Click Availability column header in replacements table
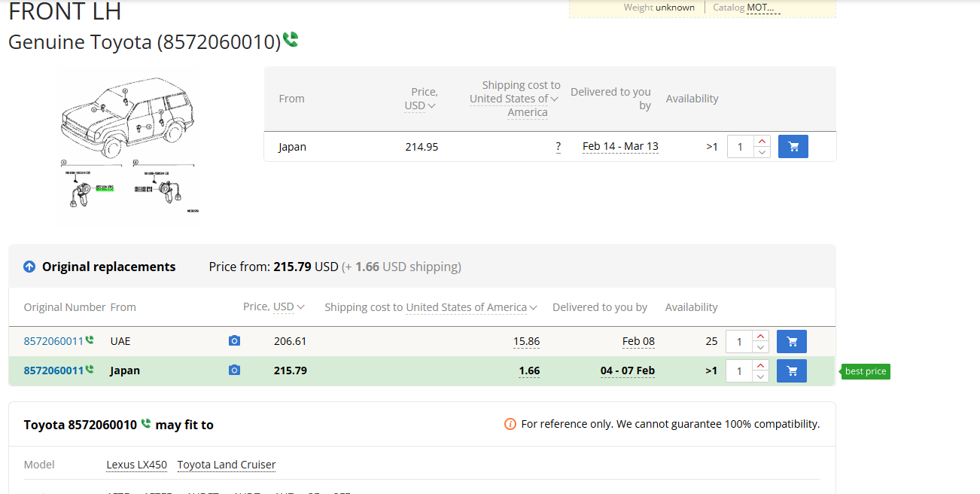Viewport: 980px width, 494px height. tap(692, 307)
